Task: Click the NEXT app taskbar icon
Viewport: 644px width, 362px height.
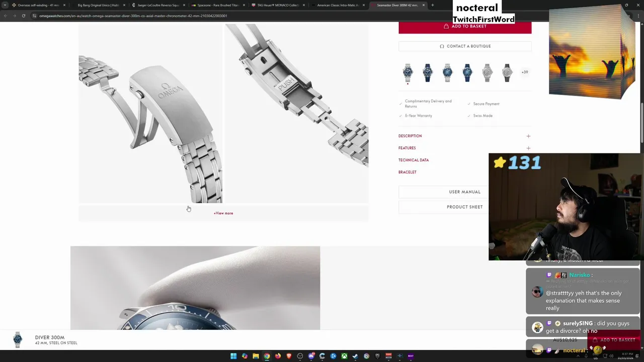Action: click(411, 356)
